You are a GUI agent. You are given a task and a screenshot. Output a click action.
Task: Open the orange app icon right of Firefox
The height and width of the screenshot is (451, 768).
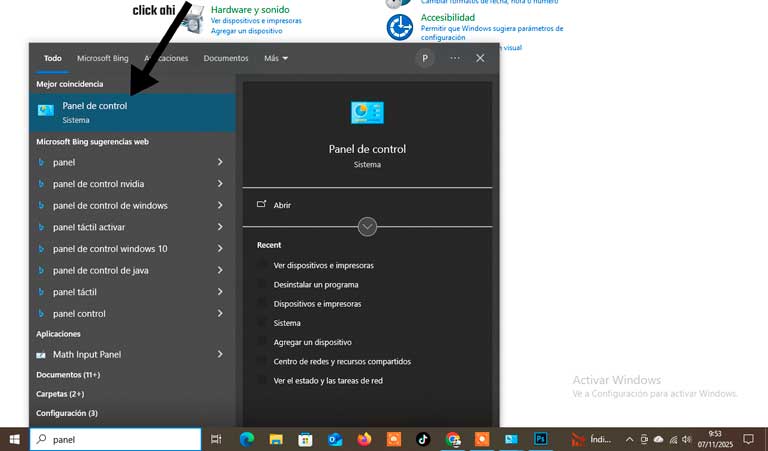coord(394,439)
